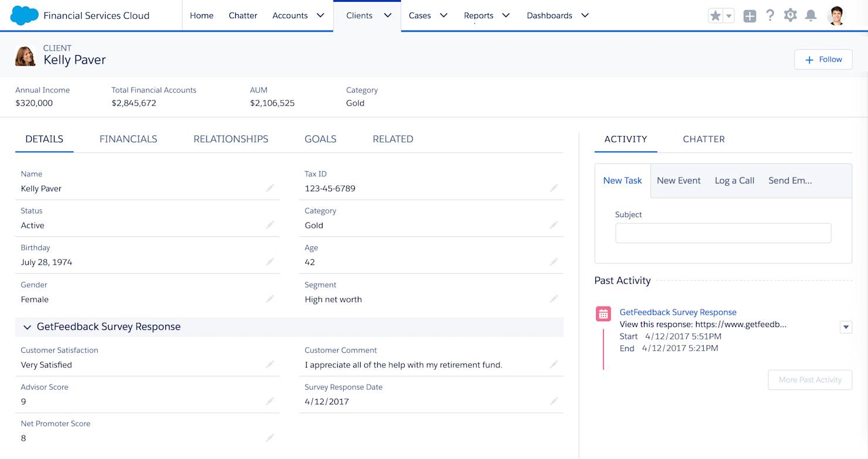Click the AUM value $2,106,525
This screenshot has width=868, height=459.
pos(272,103)
